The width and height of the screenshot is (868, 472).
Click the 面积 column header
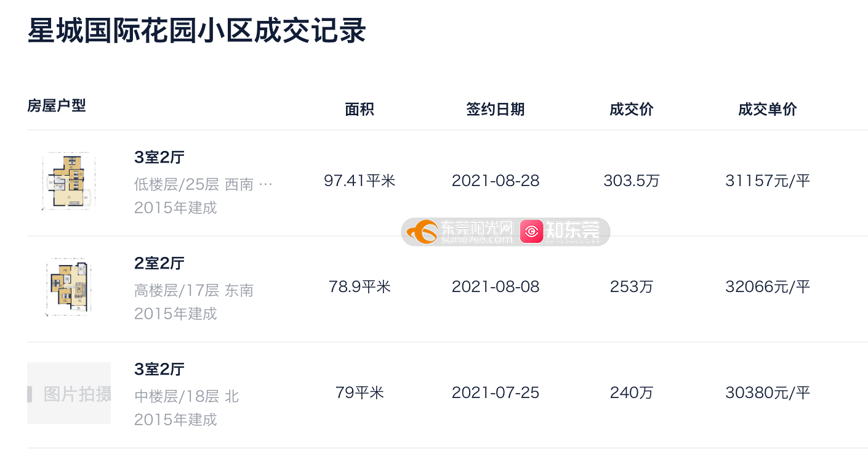pos(360,110)
